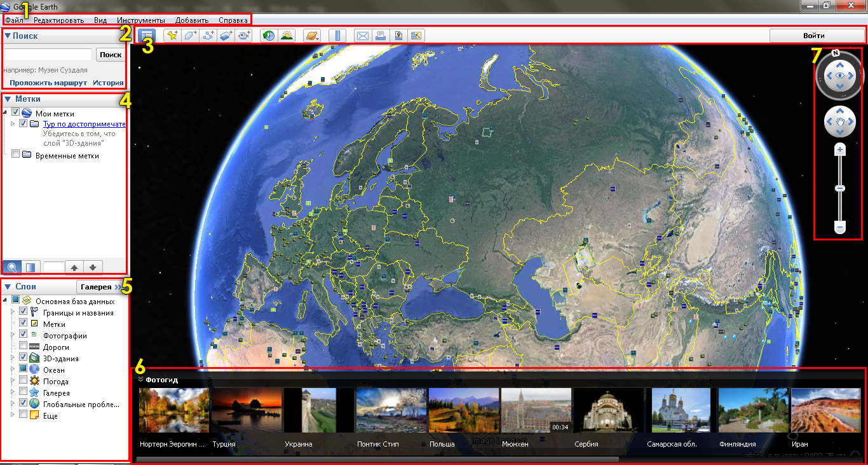The image size is (868, 465).
Task: Click the Save Image toolbar icon
Action: [x=398, y=36]
